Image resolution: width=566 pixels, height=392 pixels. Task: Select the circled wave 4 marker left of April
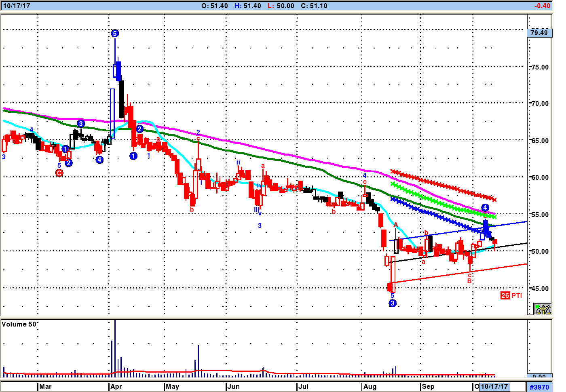point(99,160)
